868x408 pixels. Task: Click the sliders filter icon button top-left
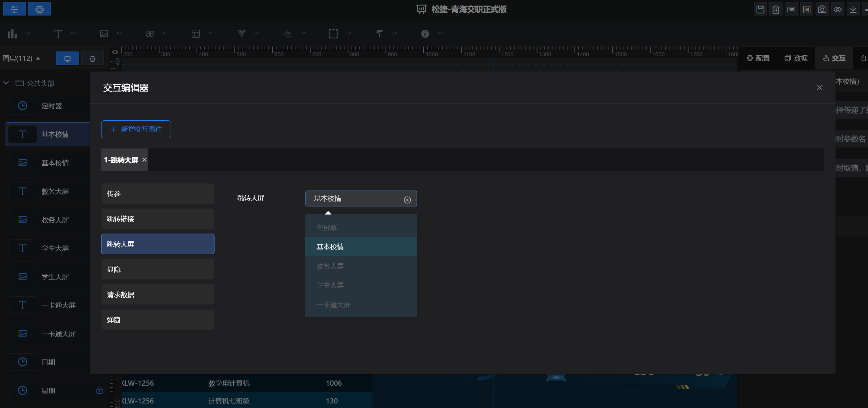pos(15,9)
